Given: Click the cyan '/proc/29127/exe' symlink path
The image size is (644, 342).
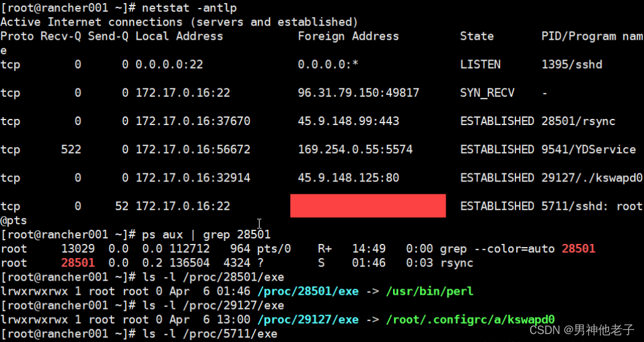Looking at the screenshot, I should pyautogui.click(x=308, y=320).
